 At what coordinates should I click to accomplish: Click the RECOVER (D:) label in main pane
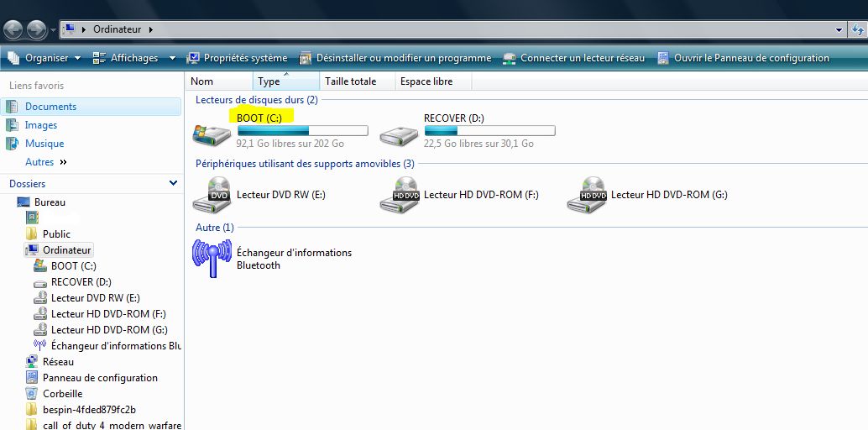click(x=454, y=118)
